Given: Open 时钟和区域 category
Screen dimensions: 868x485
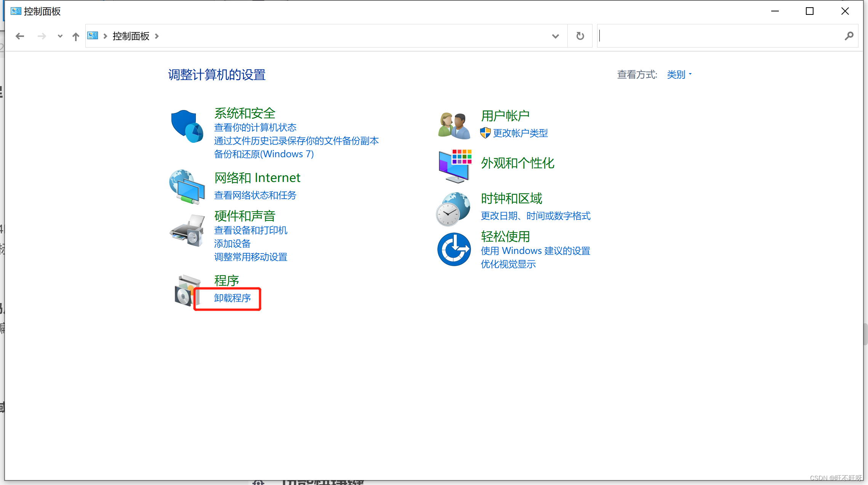Looking at the screenshot, I should (x=511, y=198).
